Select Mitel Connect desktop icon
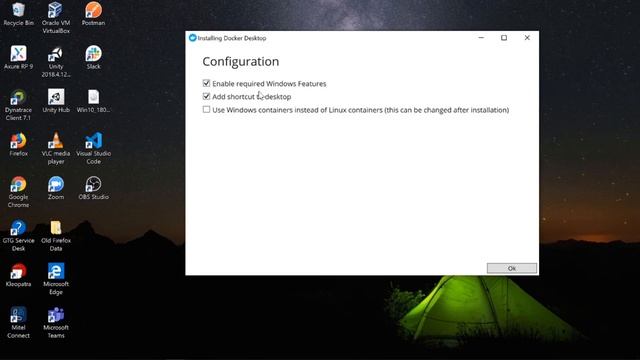This screenshot has height=360, width=640. click(18, 322)
